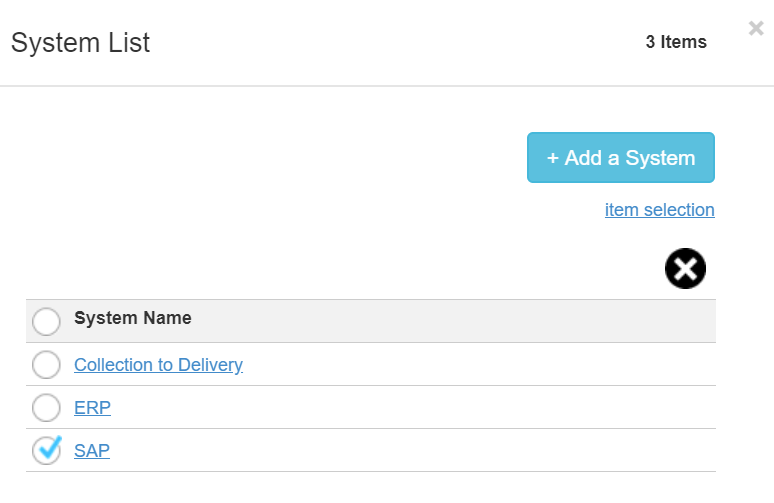Dismiss the dialog using the gray X

tap(756, 29)
